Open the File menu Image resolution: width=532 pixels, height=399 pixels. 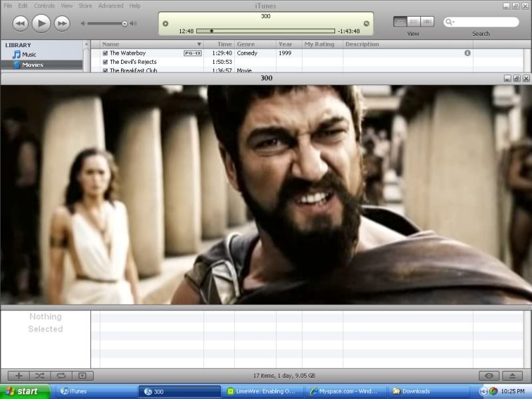pos(8,6)
